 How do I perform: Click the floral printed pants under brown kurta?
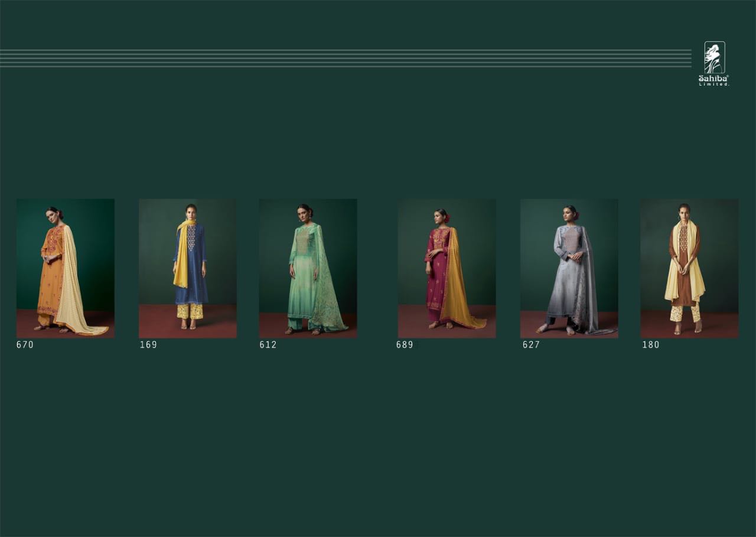(x=685, y=313)
